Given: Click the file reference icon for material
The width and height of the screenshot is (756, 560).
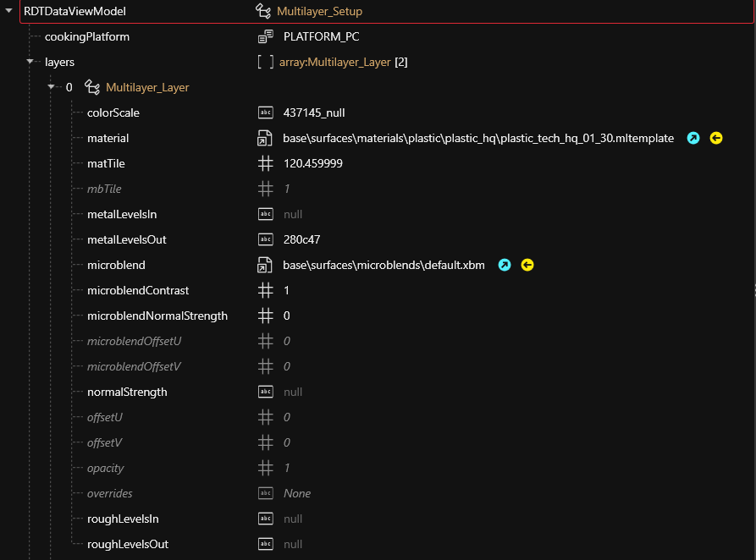Looking at the screenshot, I should (x=266, y=138).
